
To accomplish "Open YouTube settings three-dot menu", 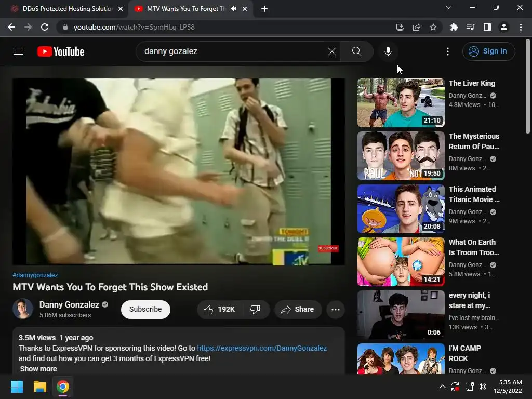I will [x=448, y=51].
